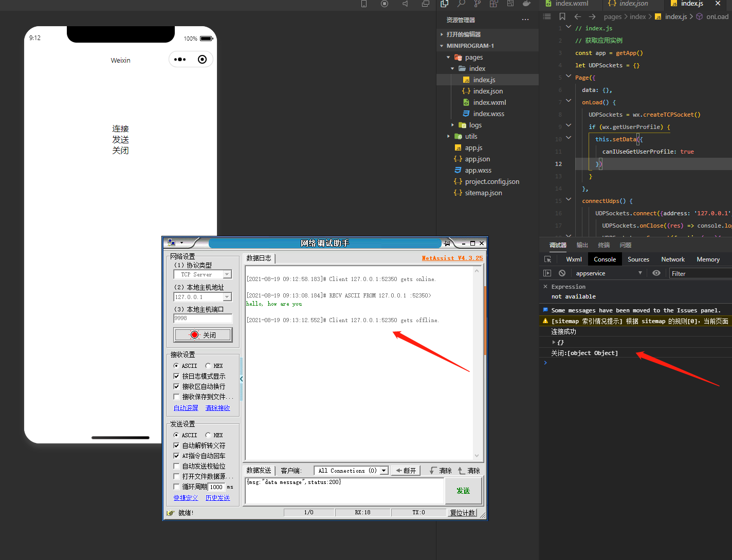Click the 断开 disconnect button in NetAssist
This screenshot has height=560, width=732.
point(406,471)
